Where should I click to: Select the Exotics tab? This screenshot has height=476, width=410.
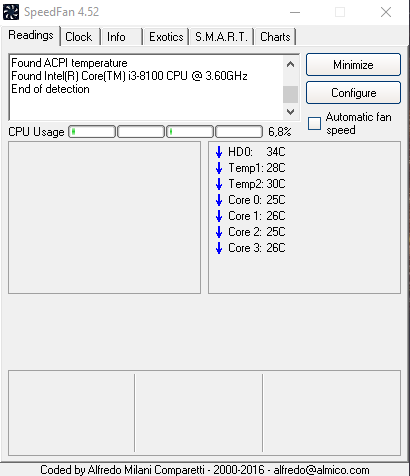tap(166, 37)
